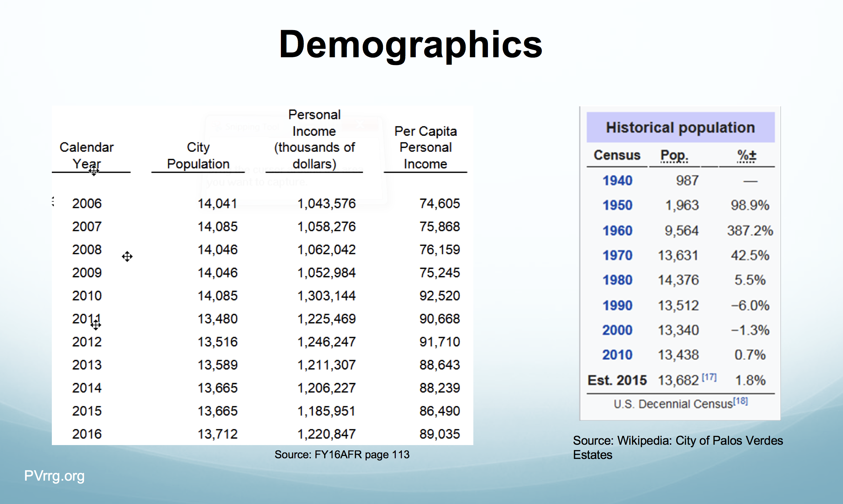The height and width of the screenshot is (504, 843).
Task: Click per capita value 74,605
Action: pos(439,204)
